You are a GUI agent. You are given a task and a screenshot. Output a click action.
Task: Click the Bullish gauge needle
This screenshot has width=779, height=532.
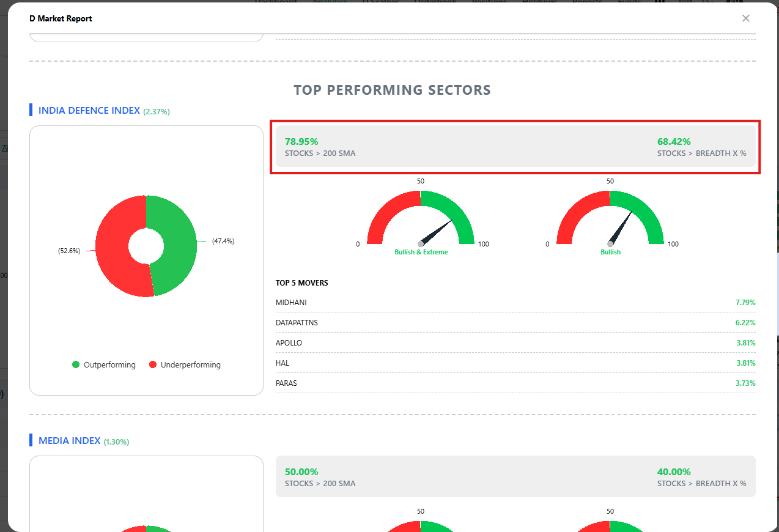coord(620,227)
